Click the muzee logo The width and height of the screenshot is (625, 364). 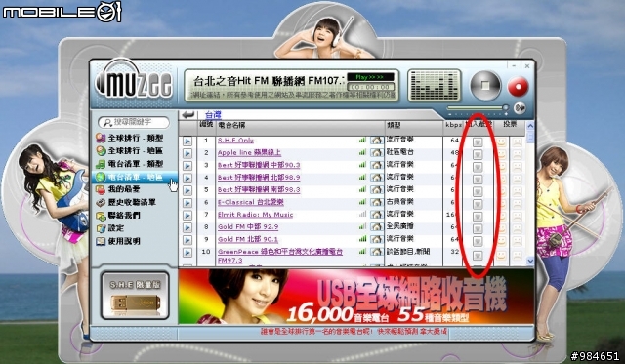point(134,80)
